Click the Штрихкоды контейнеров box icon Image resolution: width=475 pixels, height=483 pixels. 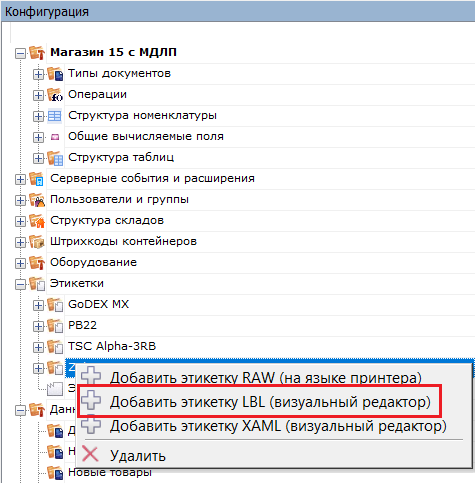coord(37,242)
